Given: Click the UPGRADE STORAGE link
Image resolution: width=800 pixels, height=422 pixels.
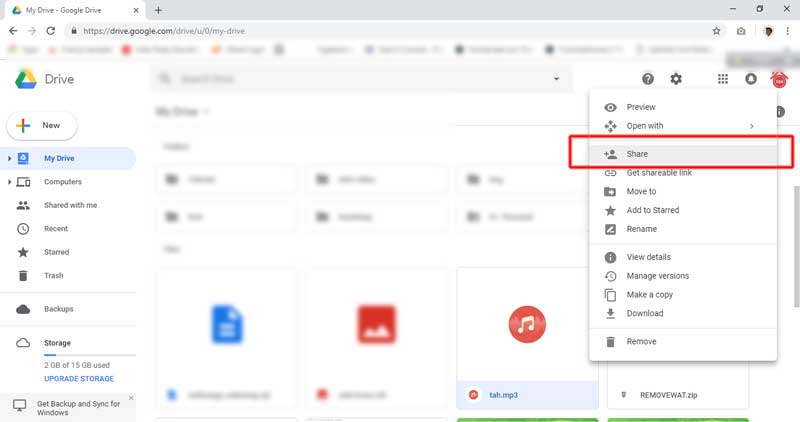Looking at the screenshot, I should pyautogui.click(x=79, y=379).
